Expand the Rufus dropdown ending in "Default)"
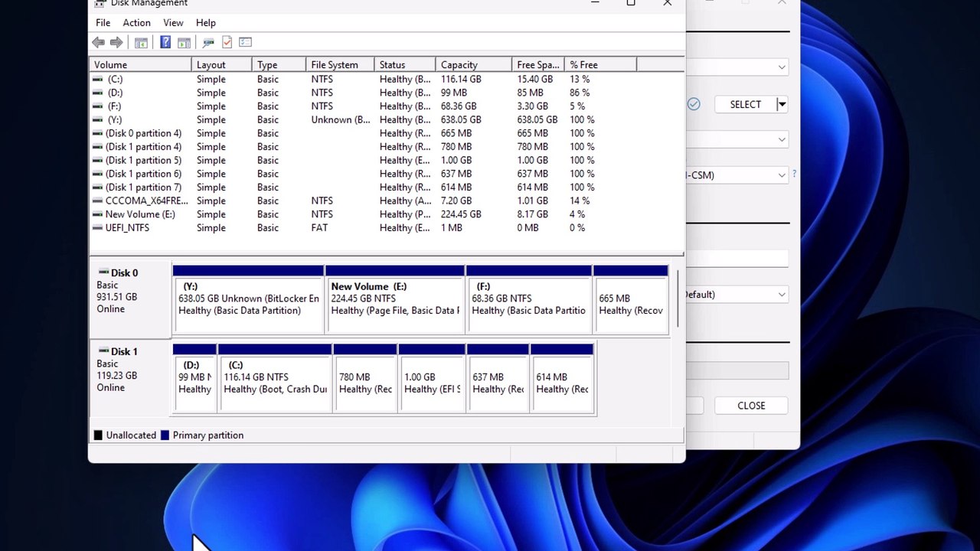Screen dimensions: 980x551 pos(781,295)
